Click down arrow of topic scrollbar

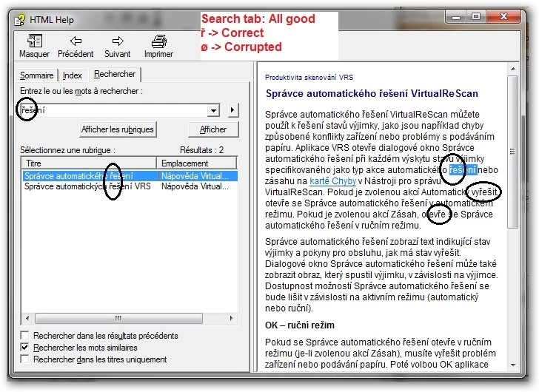[512, 365]
